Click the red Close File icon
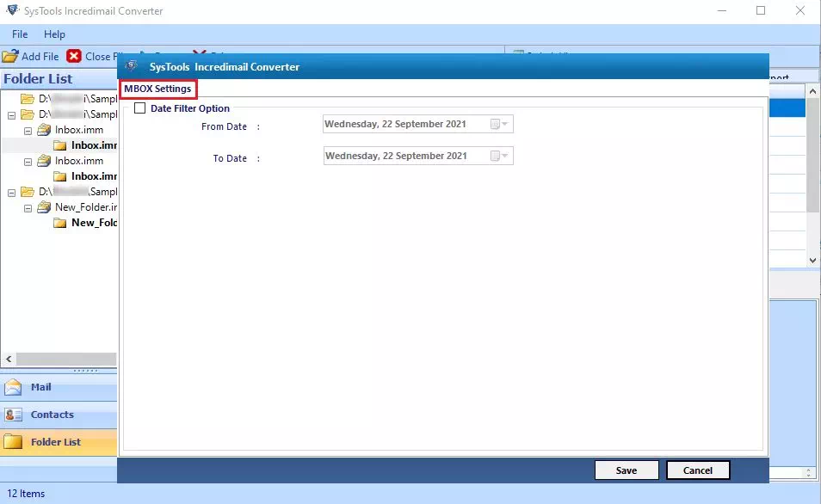Viewport: 821px width, 504px height. click(74, 56)
